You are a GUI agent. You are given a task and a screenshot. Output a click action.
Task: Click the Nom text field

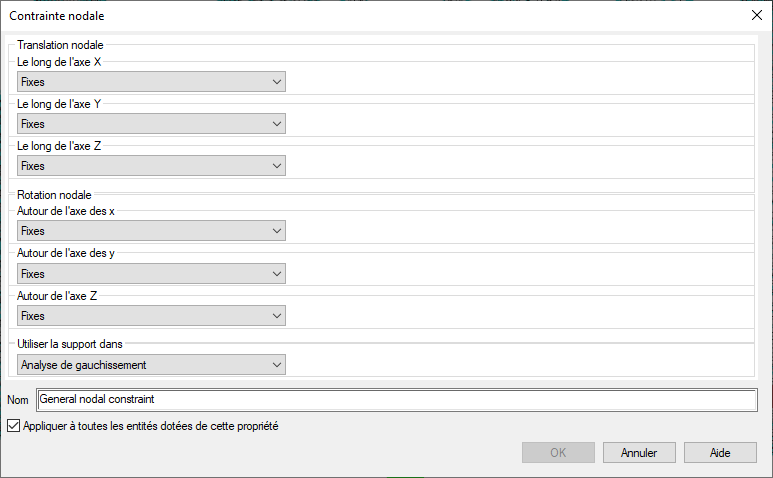(396, 399)
